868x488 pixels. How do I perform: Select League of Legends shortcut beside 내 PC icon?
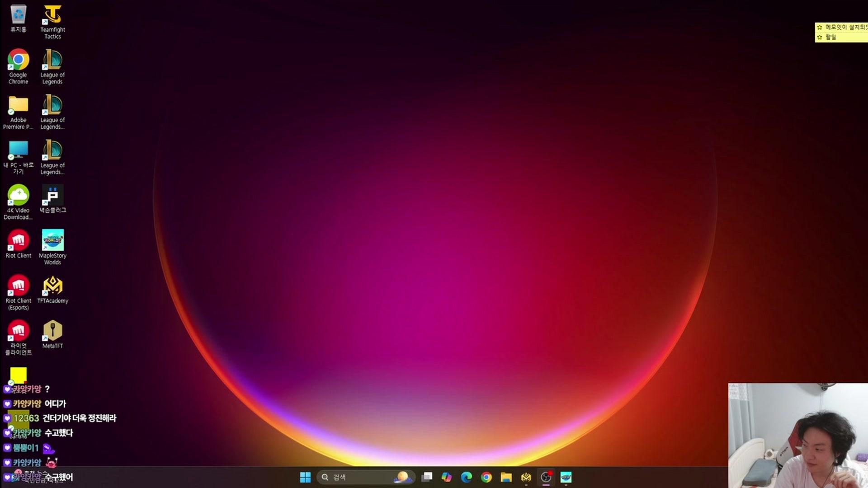[x=52, y=157]
